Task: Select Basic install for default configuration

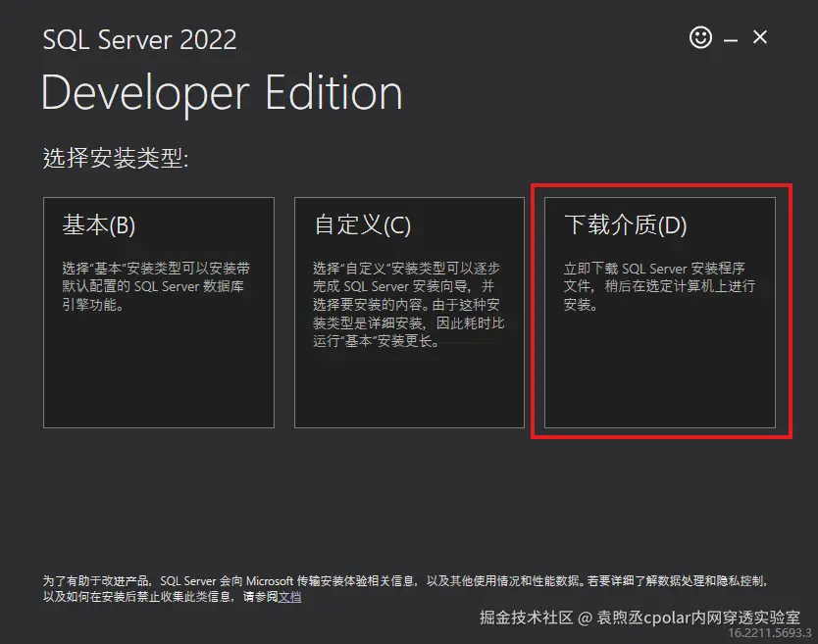Action: coord(158,312)
